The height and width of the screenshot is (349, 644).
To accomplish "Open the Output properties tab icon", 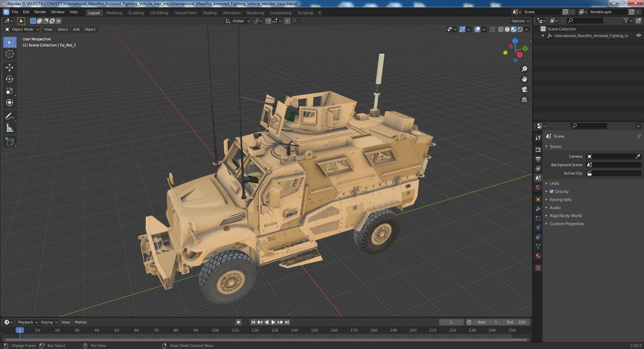I will [x=538, y=159].
